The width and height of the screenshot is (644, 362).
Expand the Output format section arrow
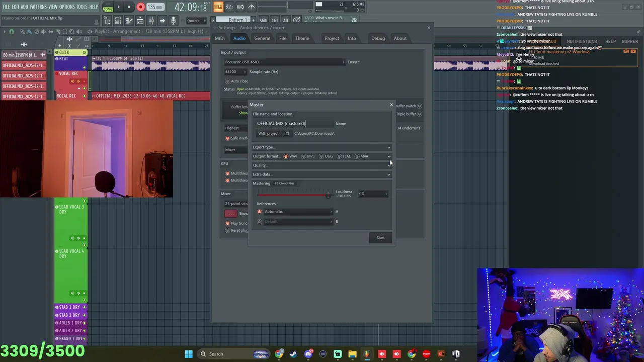point(388,156)
